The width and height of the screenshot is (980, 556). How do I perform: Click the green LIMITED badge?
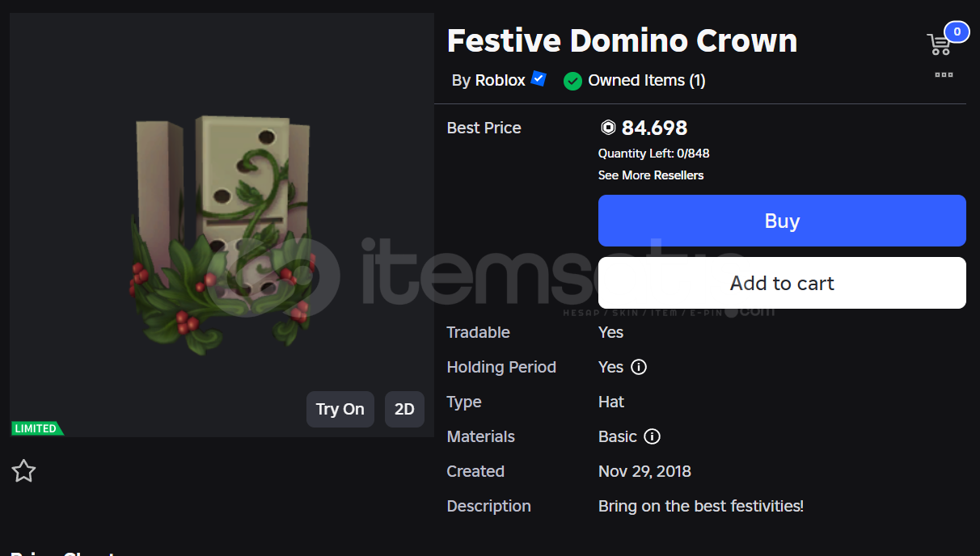(36, 428)
